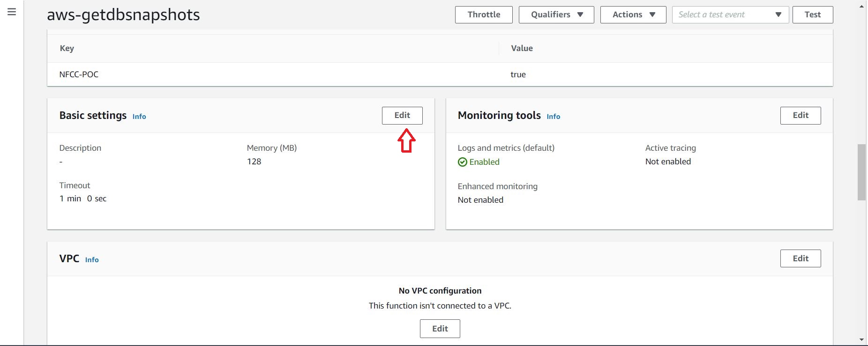Edit the Basic settings section
868x346 pixels.
pyautogui.click(x=402, y=116)
